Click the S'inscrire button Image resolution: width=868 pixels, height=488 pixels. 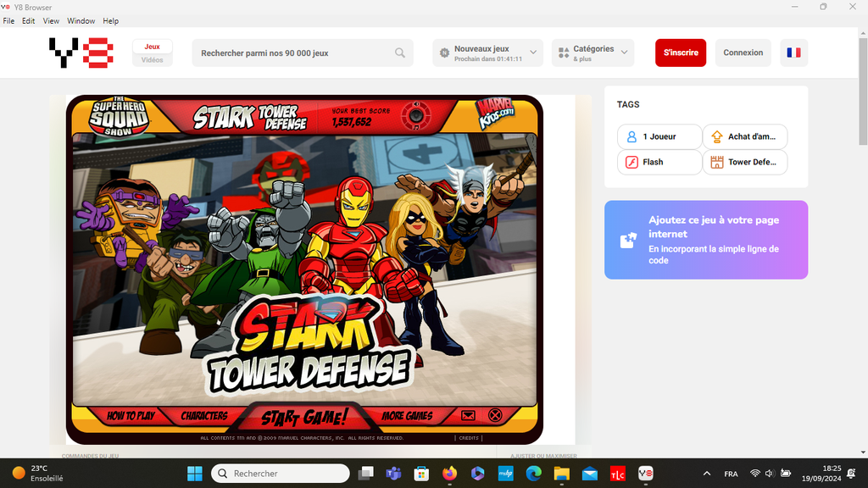click(x=680, y=53)
